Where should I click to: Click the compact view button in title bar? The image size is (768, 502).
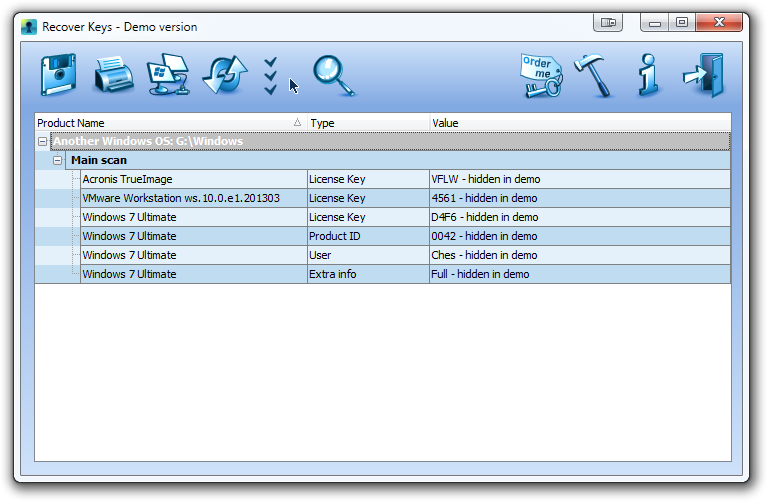608,23
